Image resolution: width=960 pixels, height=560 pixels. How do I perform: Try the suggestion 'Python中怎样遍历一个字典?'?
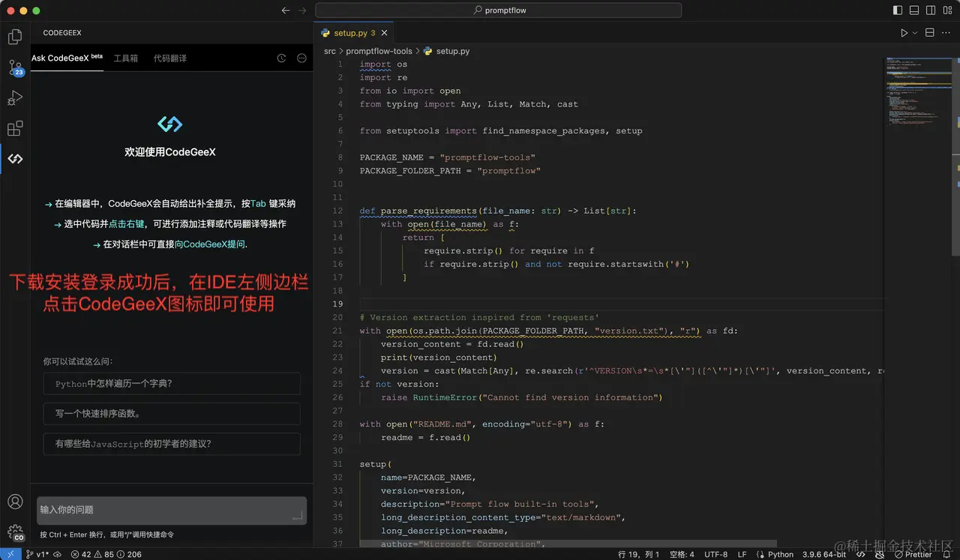[x=172, y=384]
